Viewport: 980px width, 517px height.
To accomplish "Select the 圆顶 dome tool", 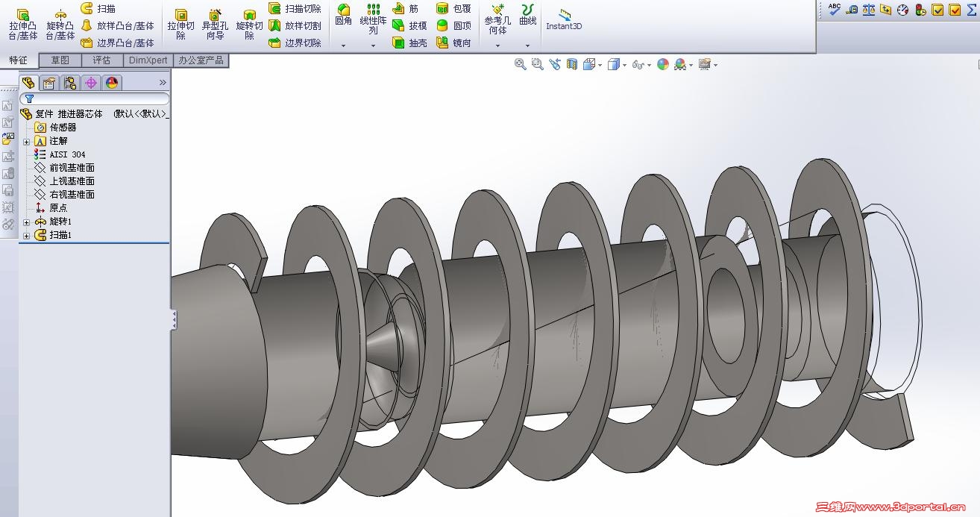I will tap(453, 25).
